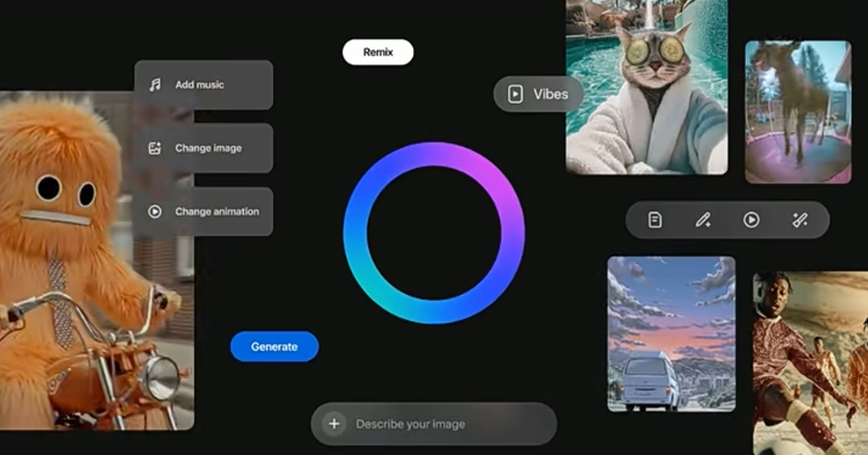Click the Remix button
The width and height of the screenshot is (868, 455).
[378, 52]
